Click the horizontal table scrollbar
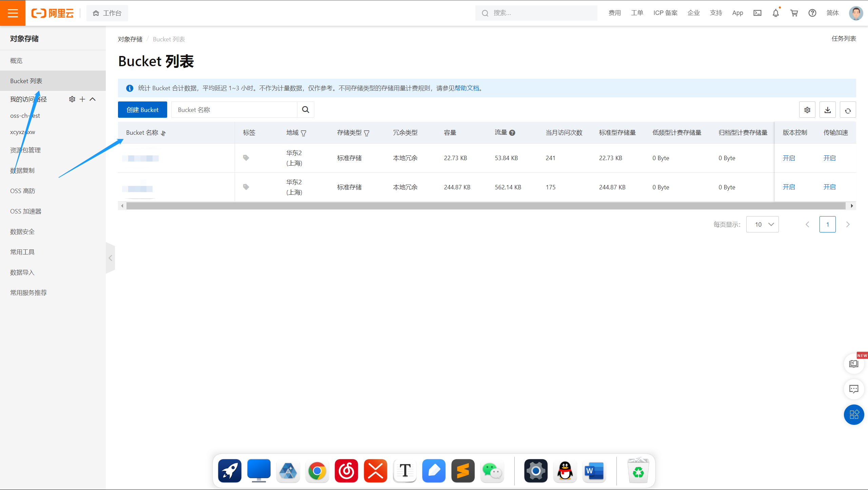 point(486,206)
